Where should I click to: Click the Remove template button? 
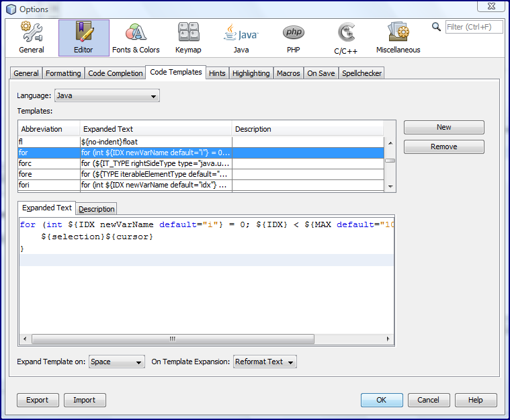click(x=444, y=146)
